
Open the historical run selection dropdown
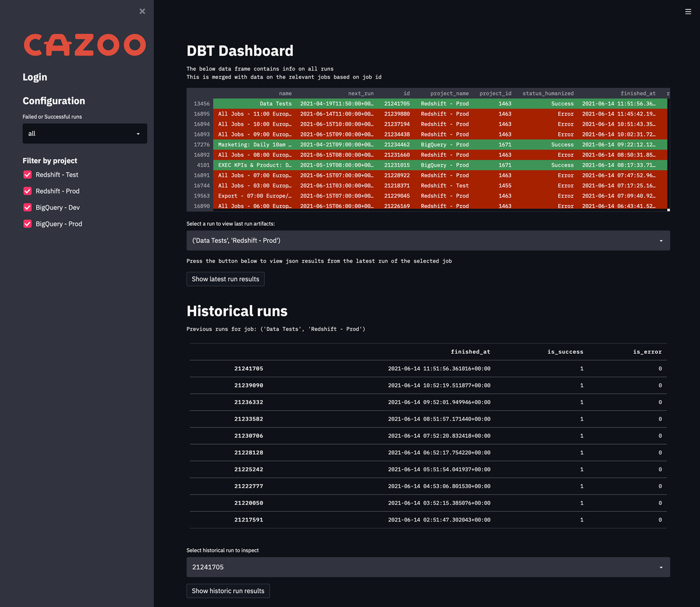[428, 567]
